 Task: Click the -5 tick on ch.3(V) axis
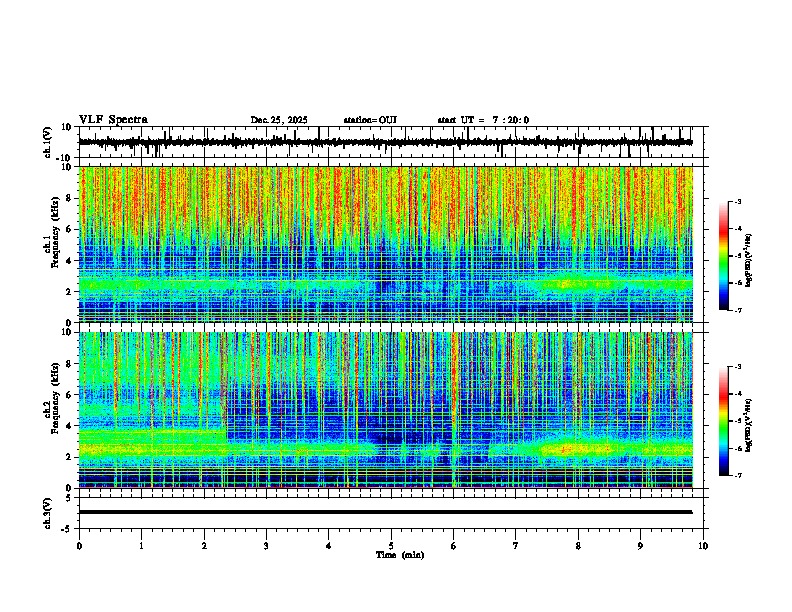click(x=68, y=529)
